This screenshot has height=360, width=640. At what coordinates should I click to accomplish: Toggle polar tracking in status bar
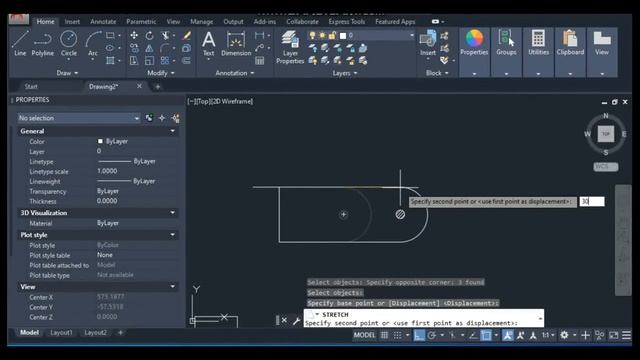pyautogui.click(x=431, y=335)
